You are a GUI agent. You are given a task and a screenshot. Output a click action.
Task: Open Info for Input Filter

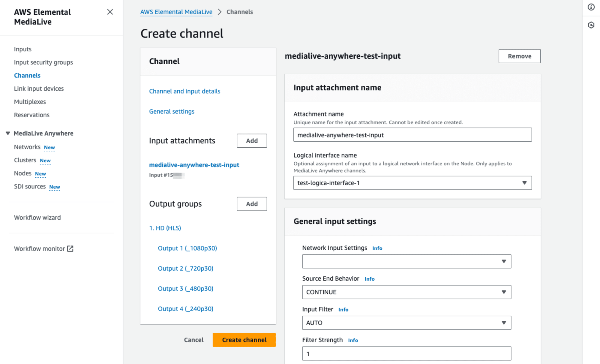tap(343, 310)
